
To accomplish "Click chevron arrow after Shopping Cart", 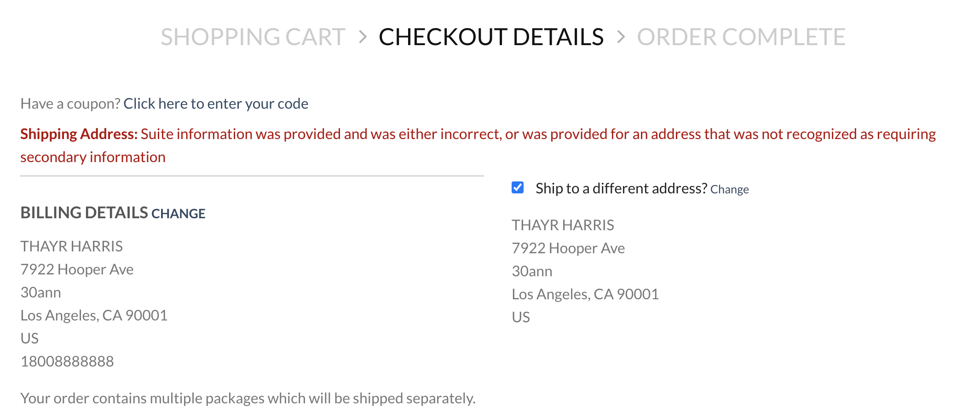I will click(x=363, y=37).
